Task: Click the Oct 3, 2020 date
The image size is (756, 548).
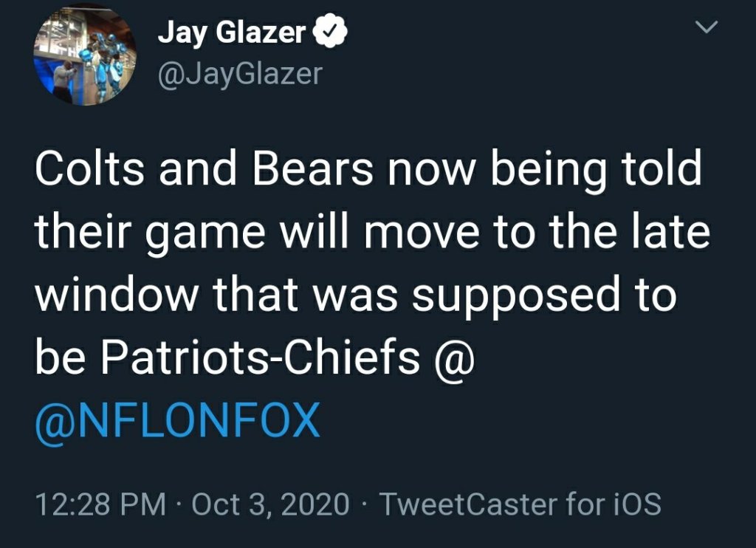Action: point(270,504)
